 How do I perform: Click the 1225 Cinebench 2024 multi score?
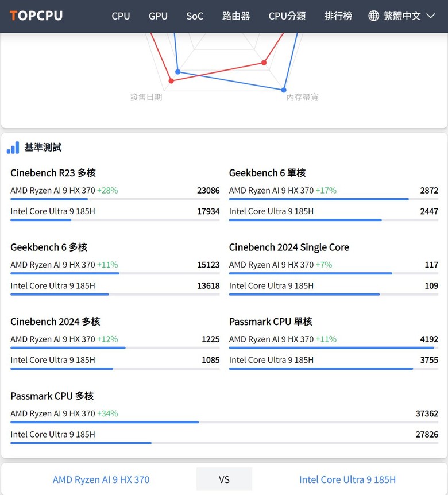pos(211,339)
